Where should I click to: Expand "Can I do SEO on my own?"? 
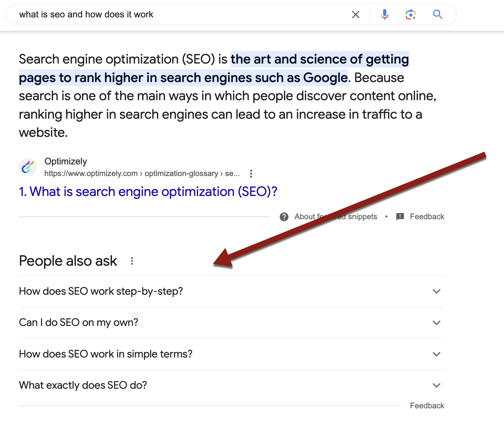[437, 323]
